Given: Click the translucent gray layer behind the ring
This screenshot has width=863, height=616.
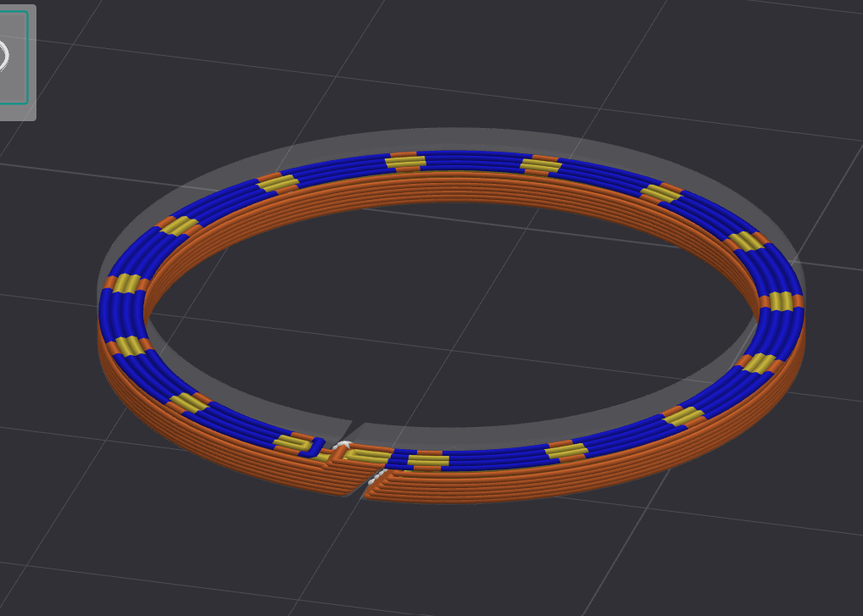Looking at the screenshot, I should click(x=451, y=139).
